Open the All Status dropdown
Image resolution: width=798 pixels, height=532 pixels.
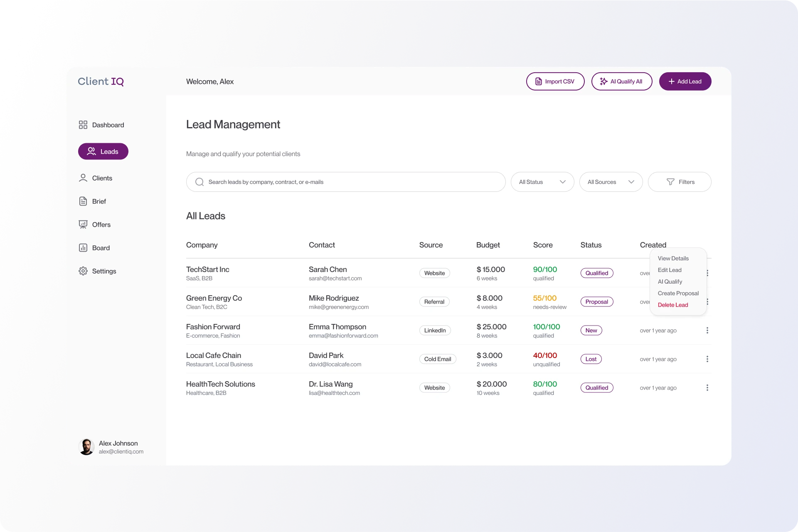pyautogui.click(x=542, y=181)
